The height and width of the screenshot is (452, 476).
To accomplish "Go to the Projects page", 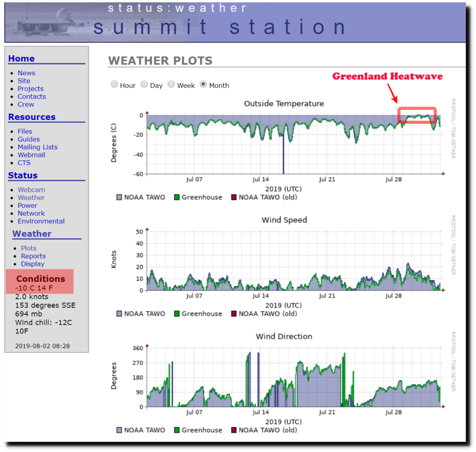I will click(x=30, y=89).
